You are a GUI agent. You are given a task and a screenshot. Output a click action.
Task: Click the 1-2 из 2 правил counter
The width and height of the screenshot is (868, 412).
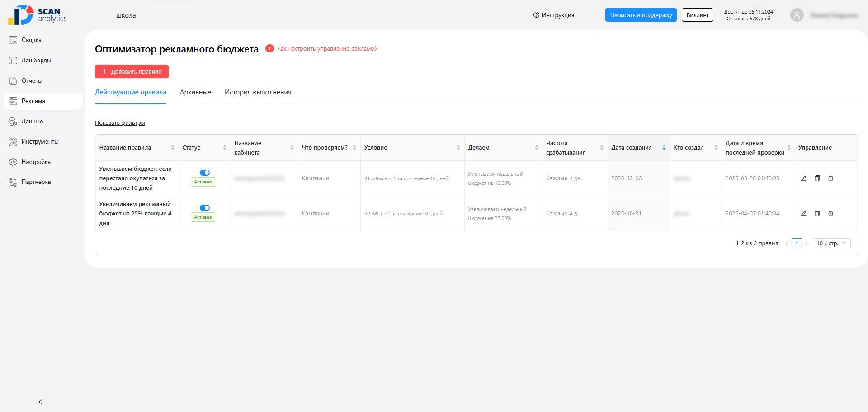point(757,243)
